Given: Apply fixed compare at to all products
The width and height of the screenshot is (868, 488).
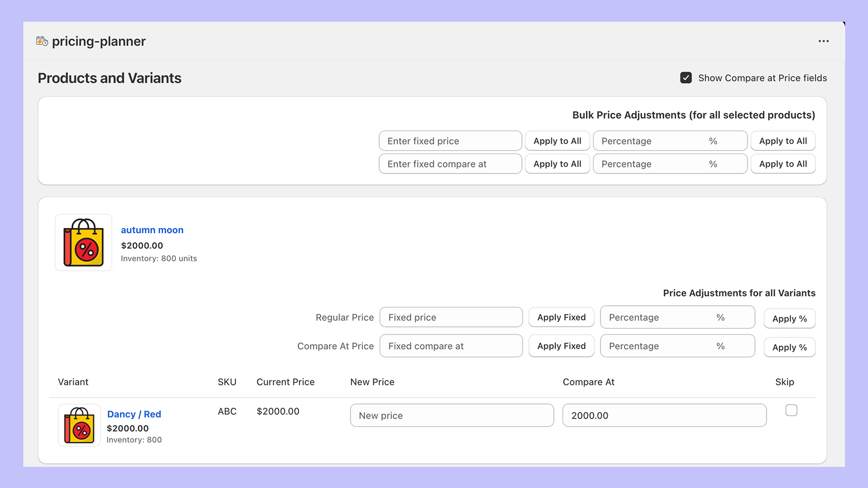Looking at the screenshot, I should (x=557, y=163).
